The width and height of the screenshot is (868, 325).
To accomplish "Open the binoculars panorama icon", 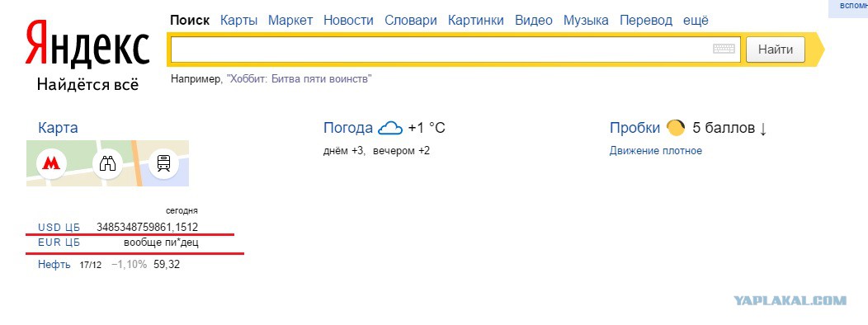I will click(107, 163).
